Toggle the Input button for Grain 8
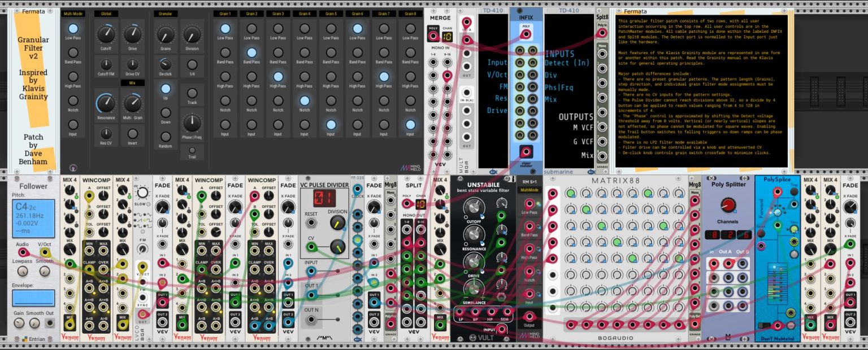The width and height of the screenshot is (868, 350). (410, 125)
